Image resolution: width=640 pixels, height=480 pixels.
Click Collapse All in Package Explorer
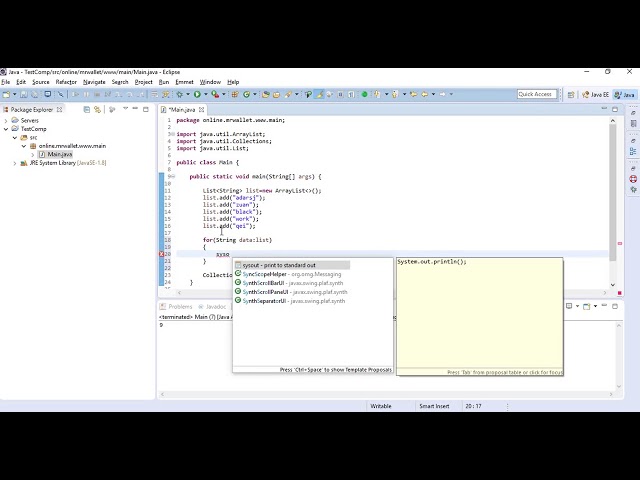87,109
